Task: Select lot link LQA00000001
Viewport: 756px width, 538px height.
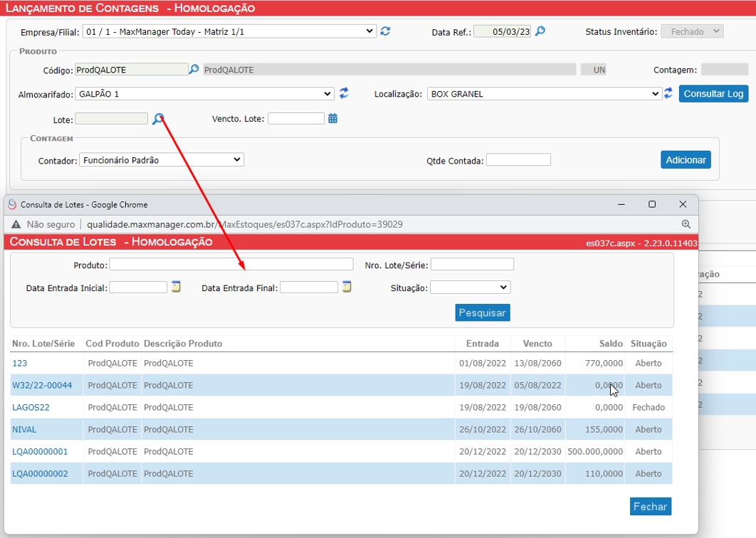Action: [x=40, y=452]
